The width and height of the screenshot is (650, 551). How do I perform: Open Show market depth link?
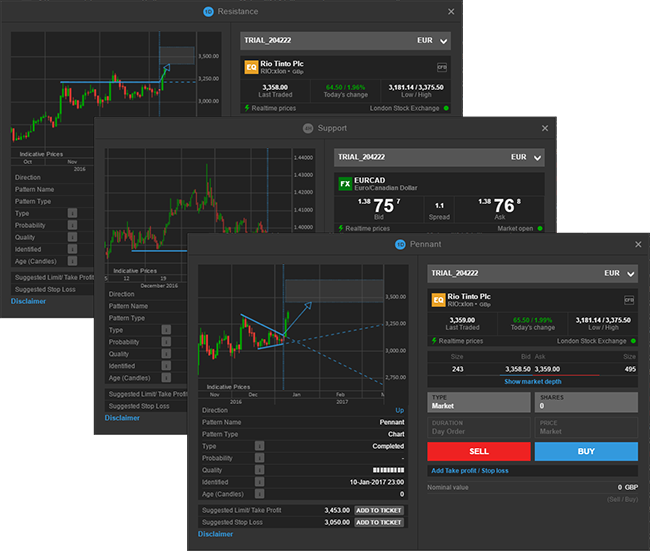[532, 382]
